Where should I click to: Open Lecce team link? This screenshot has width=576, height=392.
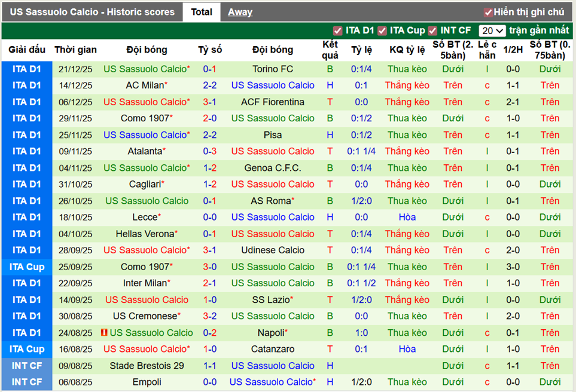(x=145, y=218)
